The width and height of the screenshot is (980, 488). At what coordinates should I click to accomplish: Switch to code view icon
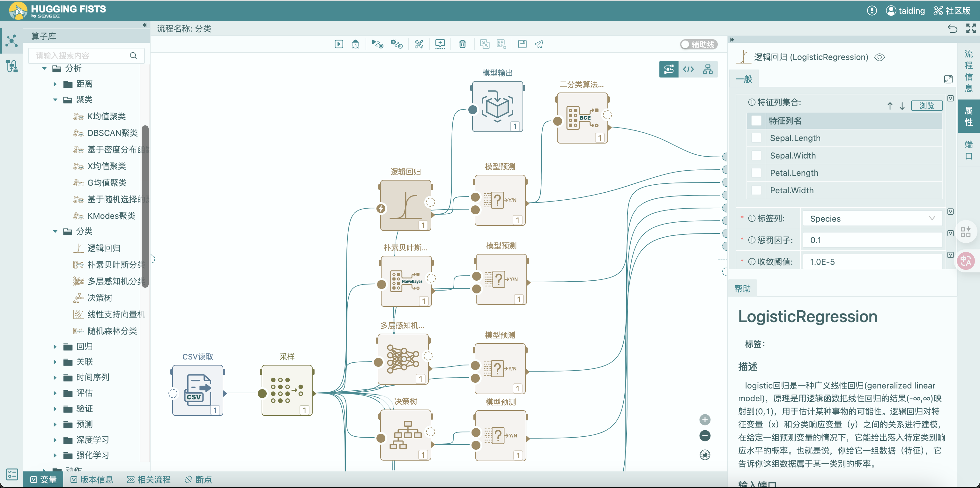[x=688, y=69]
